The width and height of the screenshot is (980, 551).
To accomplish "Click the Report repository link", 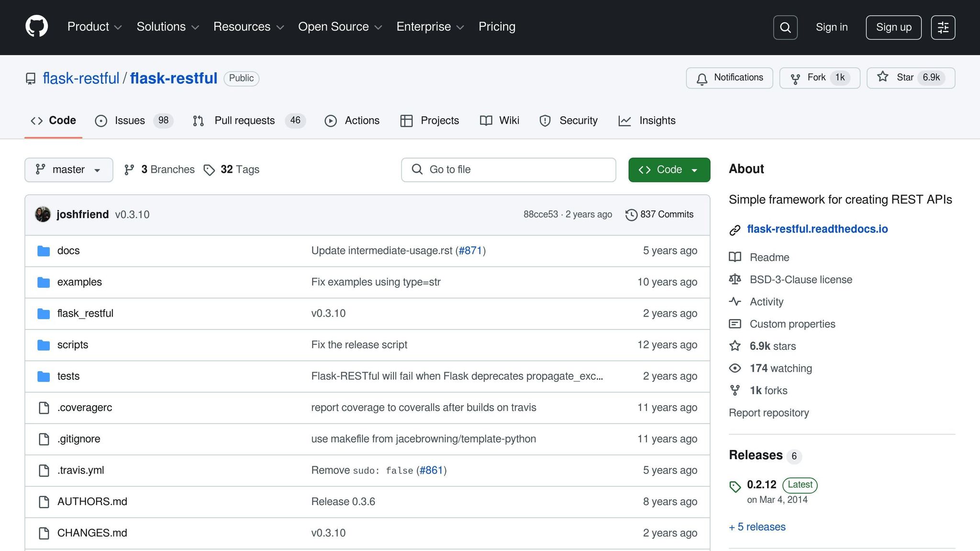I will (768, 413).
